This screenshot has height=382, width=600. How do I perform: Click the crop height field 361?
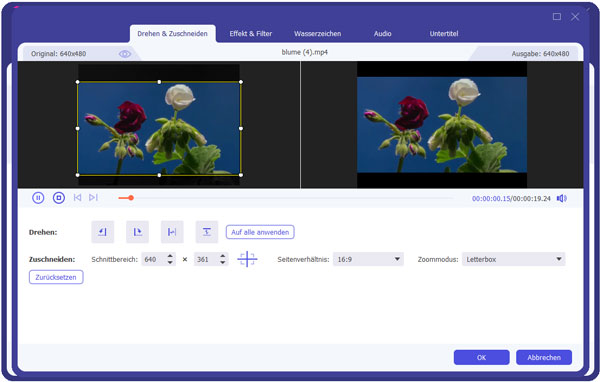207,259
